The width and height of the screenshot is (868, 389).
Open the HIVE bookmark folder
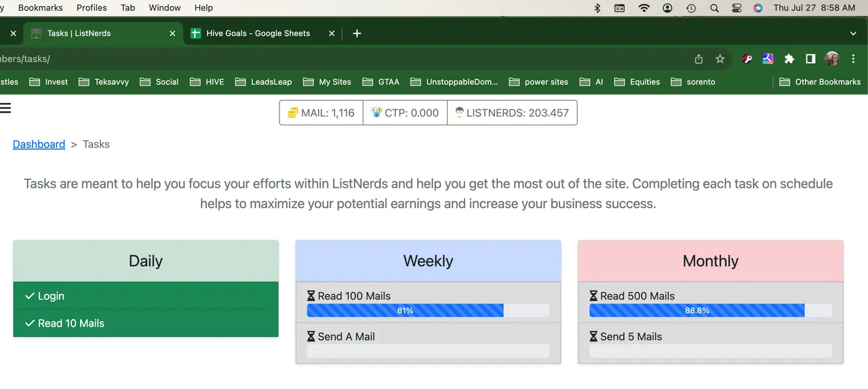[207, 82]
